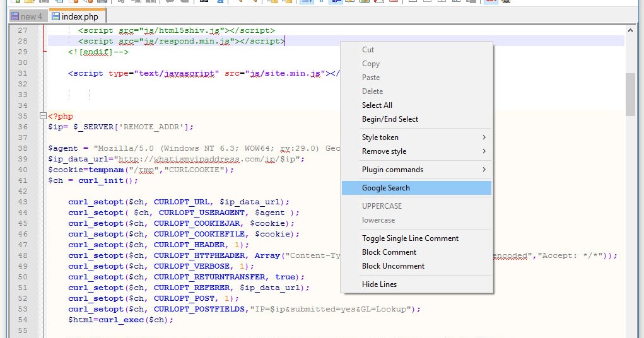
Task: Click the $html=curl_exec($ch); line
Action: coord(120,320)
